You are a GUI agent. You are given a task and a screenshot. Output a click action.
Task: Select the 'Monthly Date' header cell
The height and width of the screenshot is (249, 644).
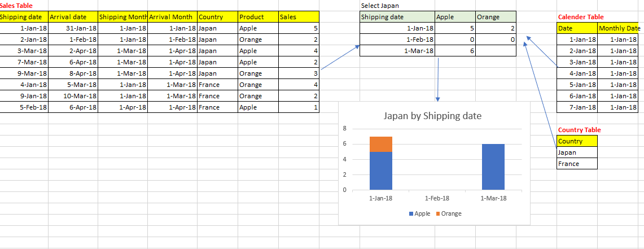[619, 28]
